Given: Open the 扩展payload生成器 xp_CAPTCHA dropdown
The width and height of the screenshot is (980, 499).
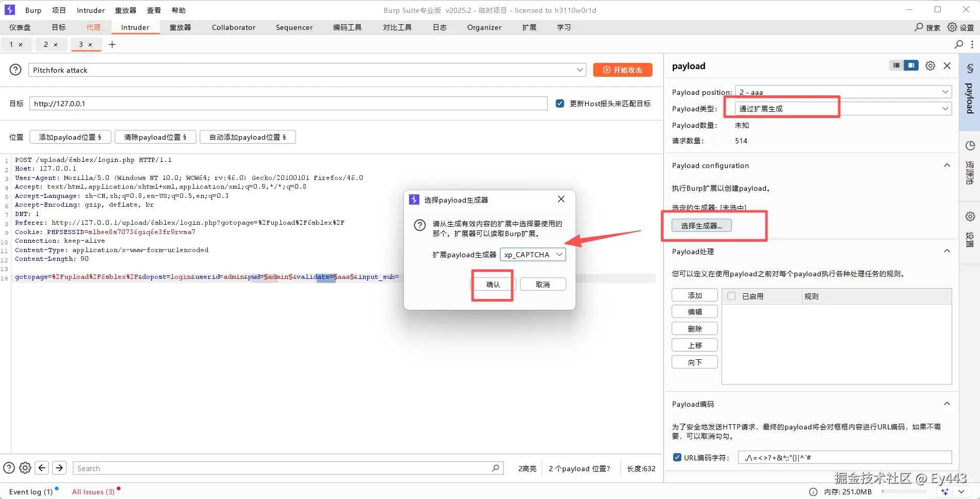Looking at the screenshot, I should tap(533, 255).
